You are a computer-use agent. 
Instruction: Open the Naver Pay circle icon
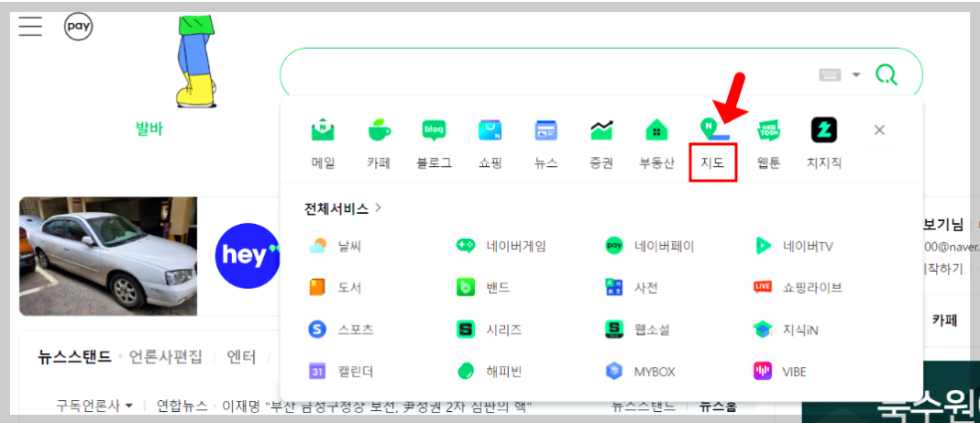pyautogui.click(x=79, y=27)
